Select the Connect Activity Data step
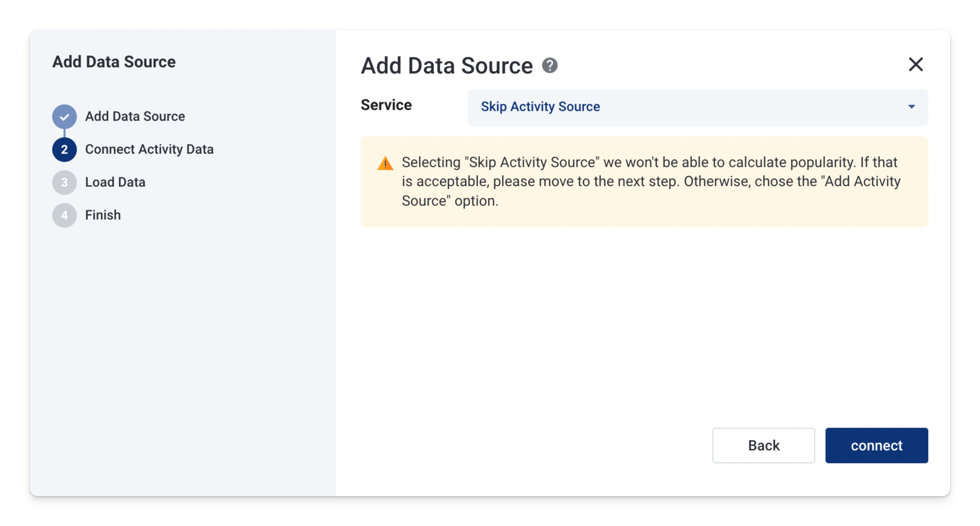Image resolution: width=980 pixels, height=526 pixels. coord(149,149)
